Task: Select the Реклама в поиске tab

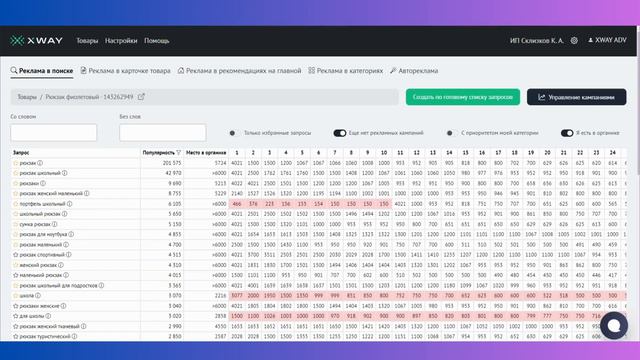Action: click(x=42, y=71)
